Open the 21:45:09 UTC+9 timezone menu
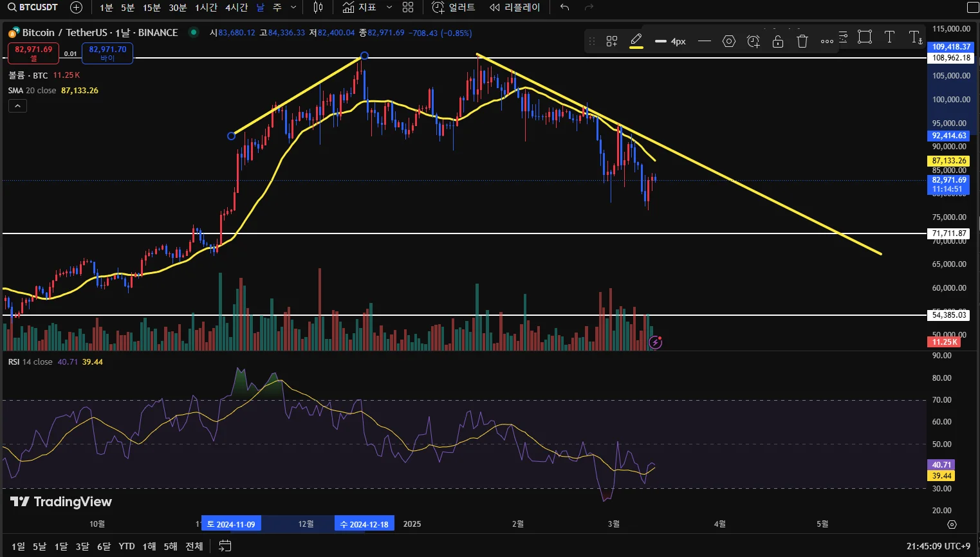The height and width of the screenshot is (557, 980). pos(938,546)
